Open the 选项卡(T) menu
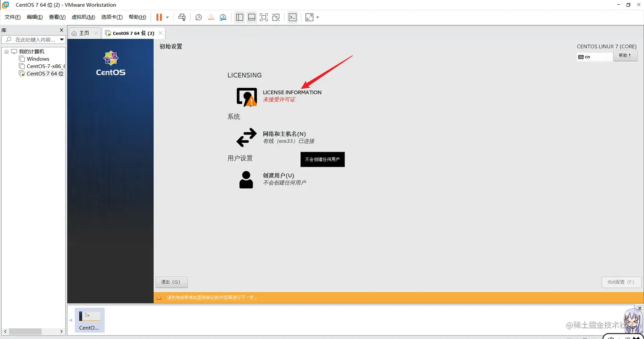This screenshot has height=339, width=644. click(x=112, y=17)
